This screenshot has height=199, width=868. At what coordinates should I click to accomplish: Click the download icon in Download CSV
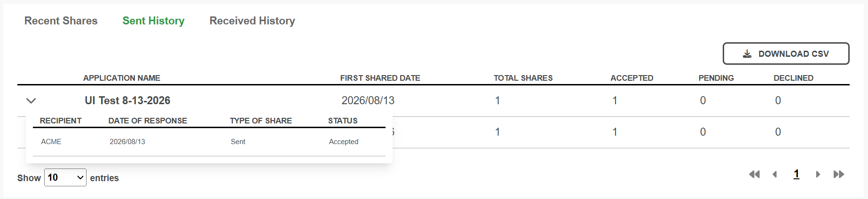747,54
